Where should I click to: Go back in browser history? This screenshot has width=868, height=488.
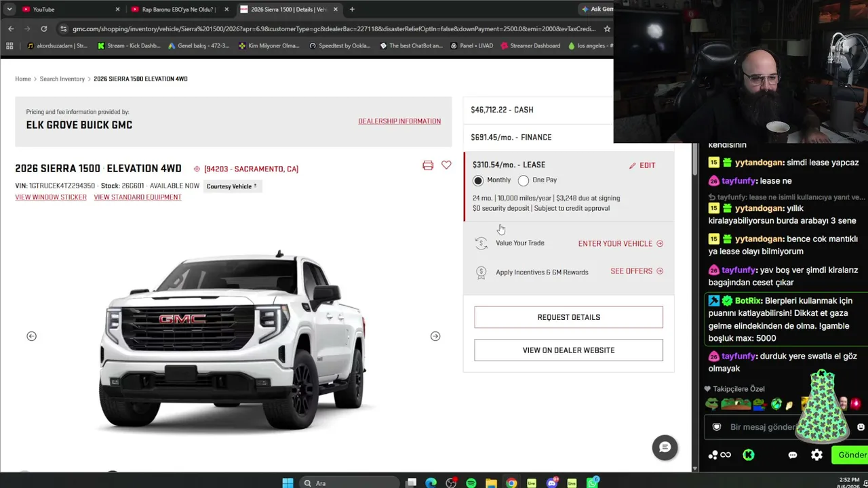click(11, 28)
